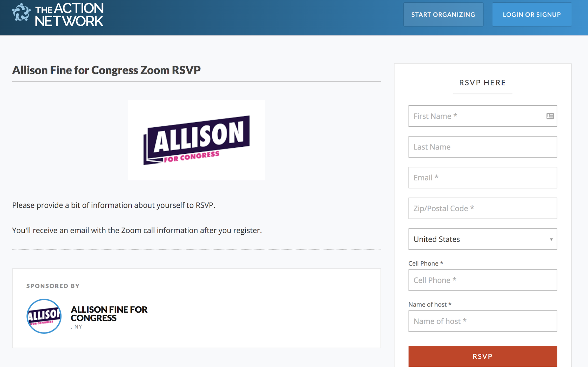Image resolution: width=588 pixels, height=367 pixels.
Task: Select the Zip/Postal Code field
Action: (x=483, y=208)
